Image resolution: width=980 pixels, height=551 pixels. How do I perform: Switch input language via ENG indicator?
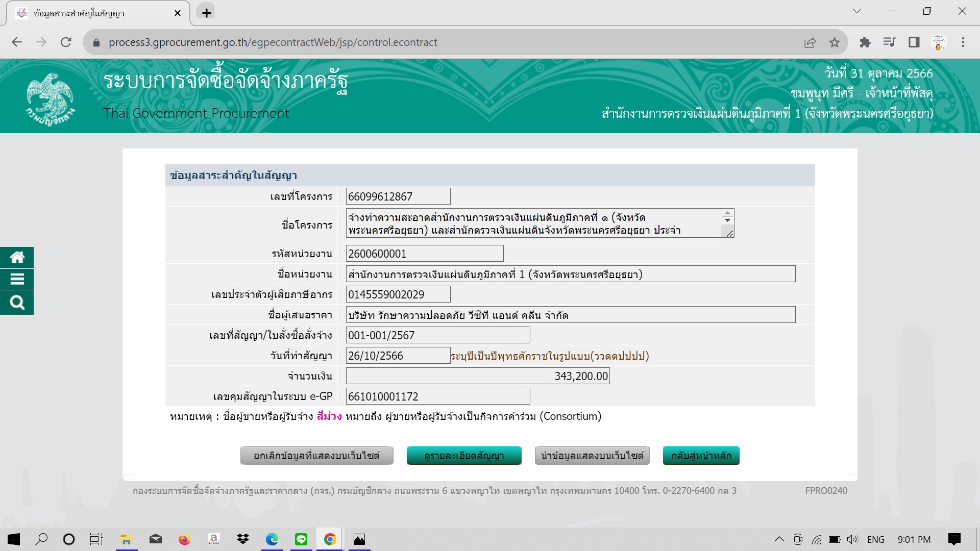tap(876, 539)
